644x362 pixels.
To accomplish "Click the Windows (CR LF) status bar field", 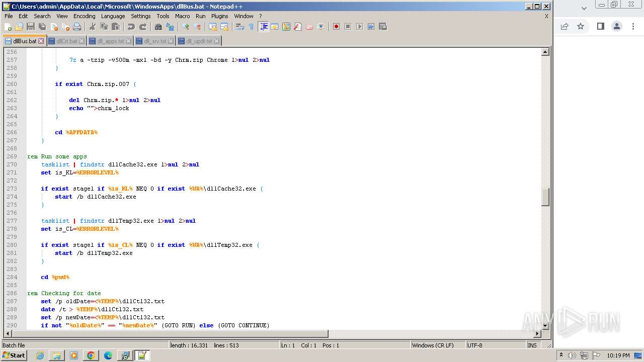I will (438, 345).
